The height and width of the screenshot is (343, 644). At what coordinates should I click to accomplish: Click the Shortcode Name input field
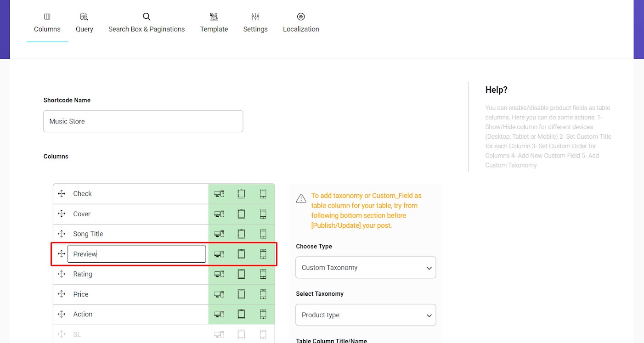pyautogui.click(x=143, y=121)
